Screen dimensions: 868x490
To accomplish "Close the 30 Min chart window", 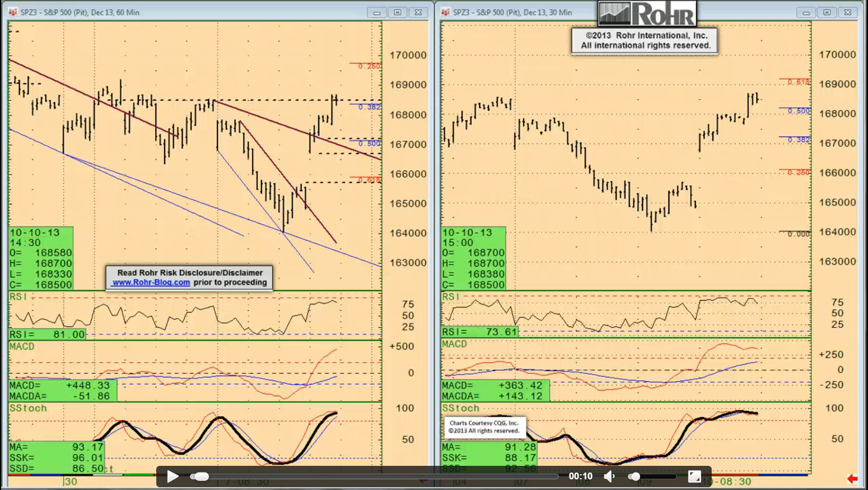I will 848,12.
